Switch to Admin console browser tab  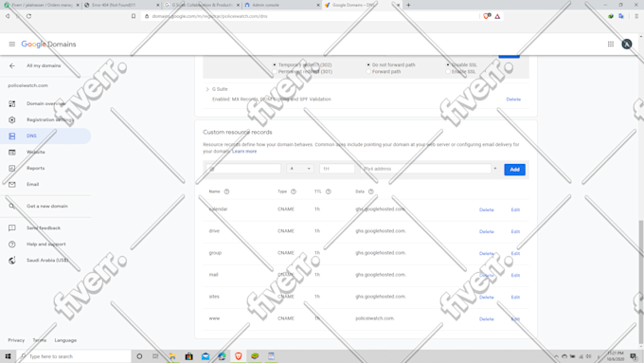click(x=281, y=5)
